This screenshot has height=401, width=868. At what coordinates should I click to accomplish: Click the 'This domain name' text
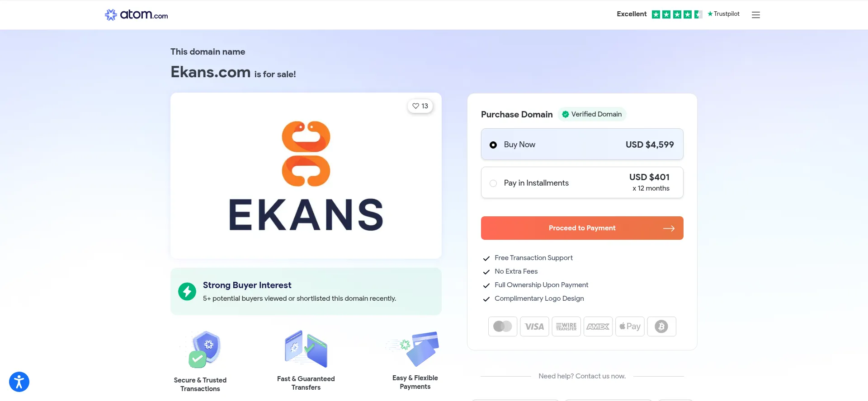pos(208,52)
